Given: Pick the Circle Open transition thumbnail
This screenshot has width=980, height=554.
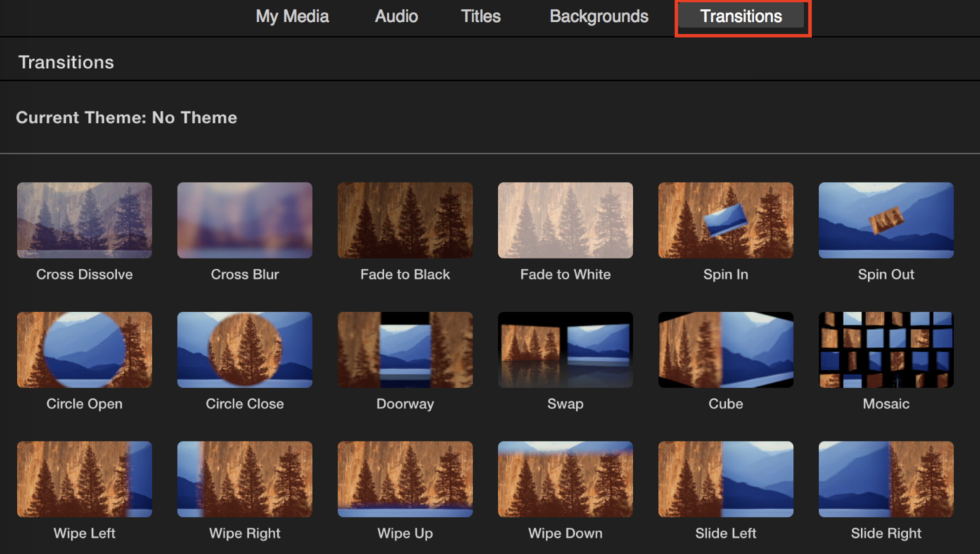Looking at the screenshot, I should click(84, 350).
